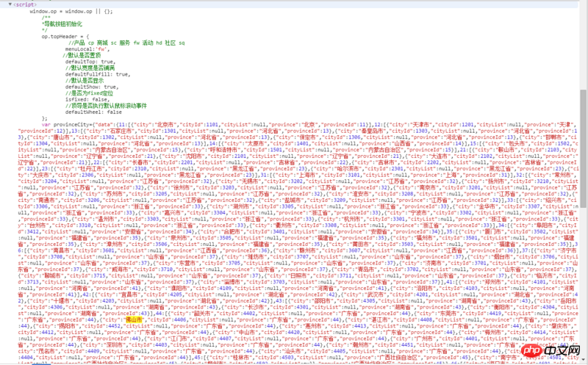
Task: Click the highlighted city "佛山市"
Action: [x=134, y=319]
